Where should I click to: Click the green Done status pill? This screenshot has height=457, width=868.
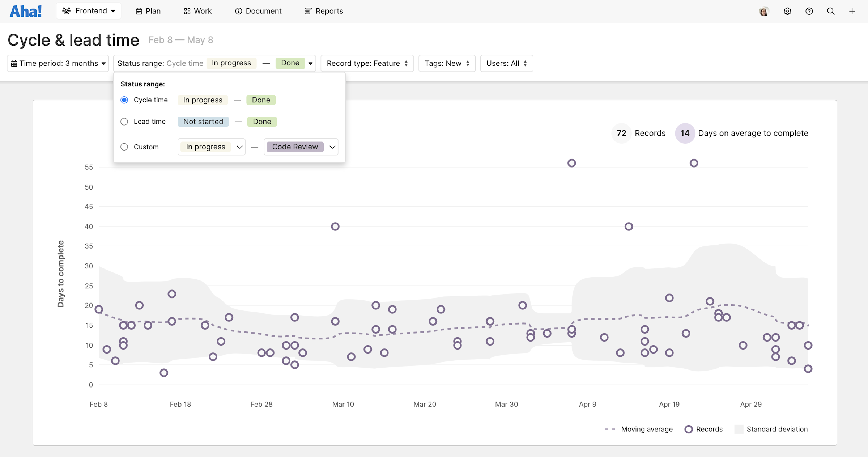290,63
